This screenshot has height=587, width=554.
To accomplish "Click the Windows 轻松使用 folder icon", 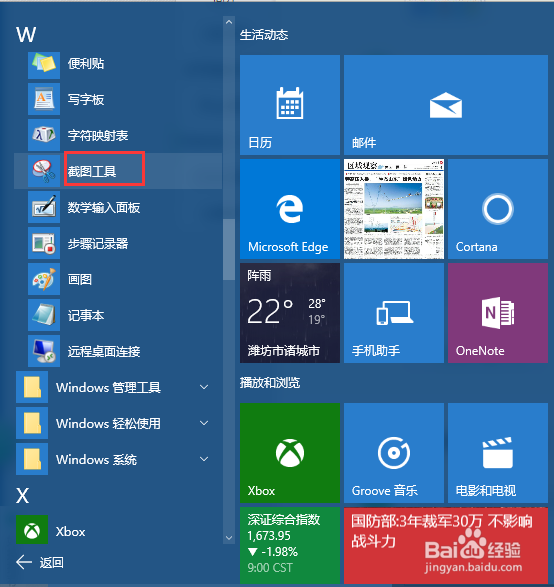I will pyautogui.click(x=32, y=423).
